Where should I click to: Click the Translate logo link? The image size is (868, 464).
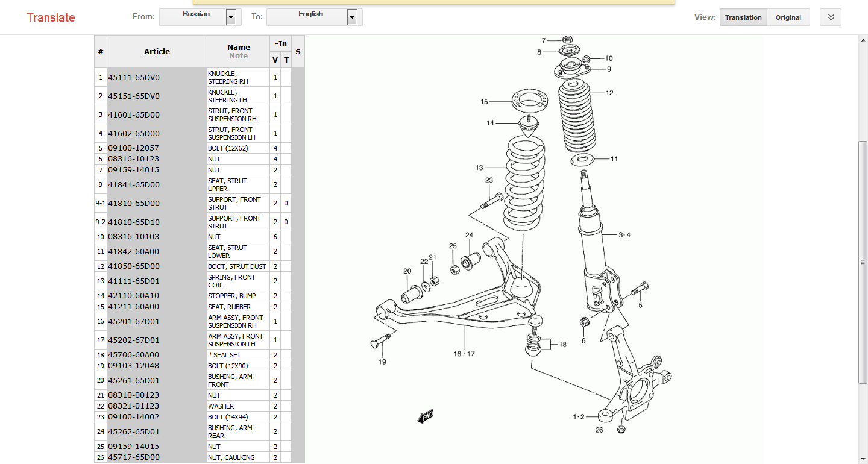coord(51,17)
